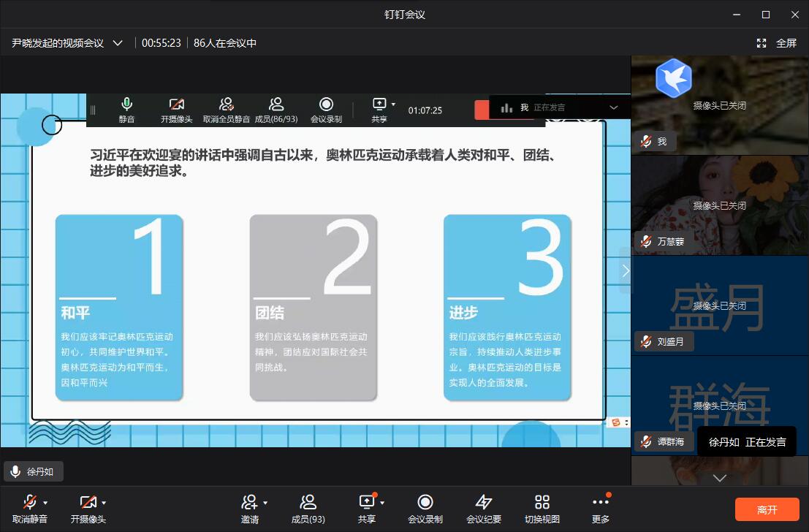Open microphone options arrow beside 取消静音
809x532 pixels.
pos(45,503)
